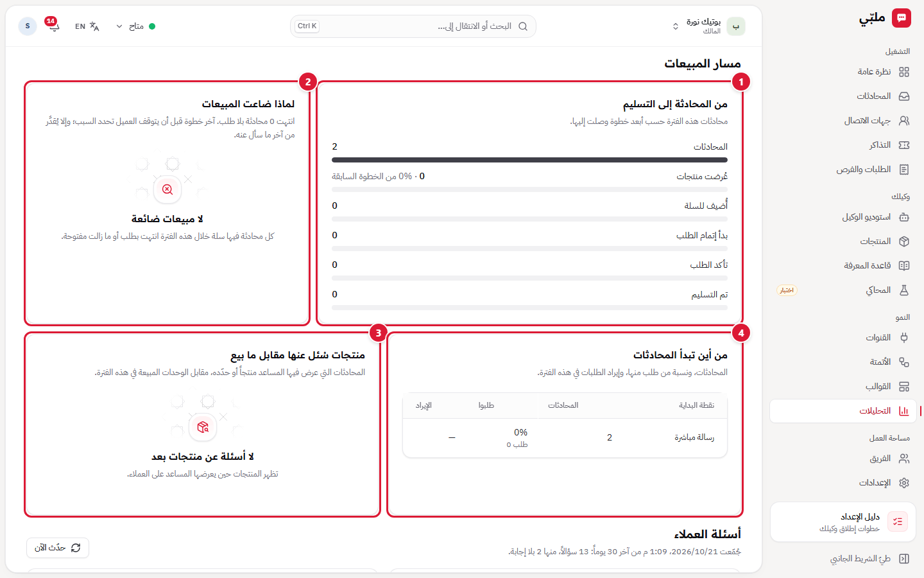Select رسالة مباشرة table row label
The height and width of the screenshot is (578, 924).
click(694, 437)
